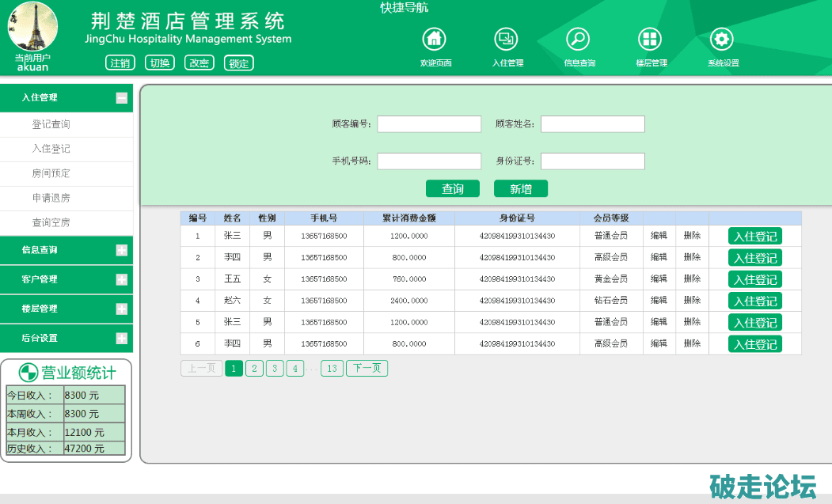Open the 入住管理 navigation icon
Viewport: 832px width, 504px height.
(507, 39)
